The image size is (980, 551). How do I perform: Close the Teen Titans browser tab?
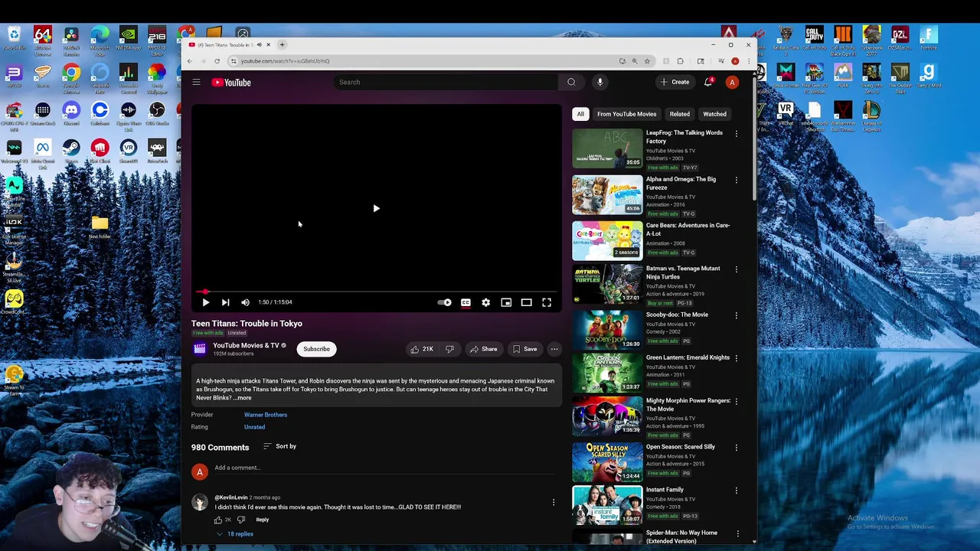click(x=268, y=45)
